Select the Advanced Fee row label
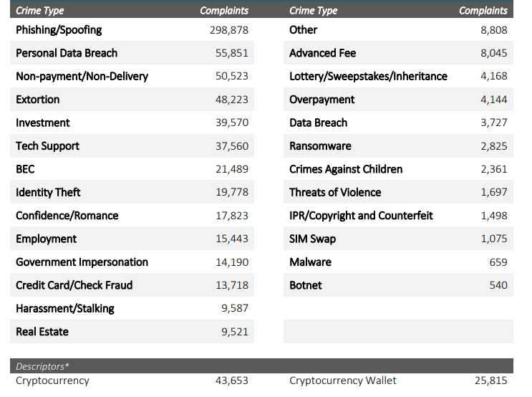Image resolution: width=532 pixels, height=397 pixels. tap(322, 53)
